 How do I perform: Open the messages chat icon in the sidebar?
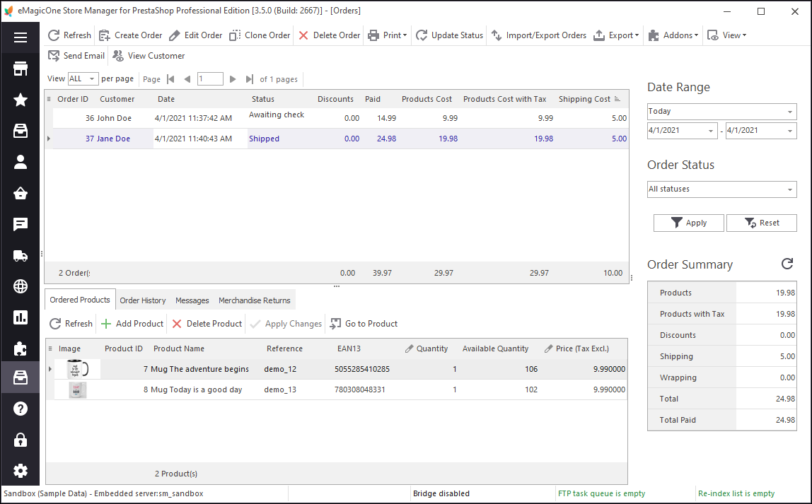click(x=21, y=224)
